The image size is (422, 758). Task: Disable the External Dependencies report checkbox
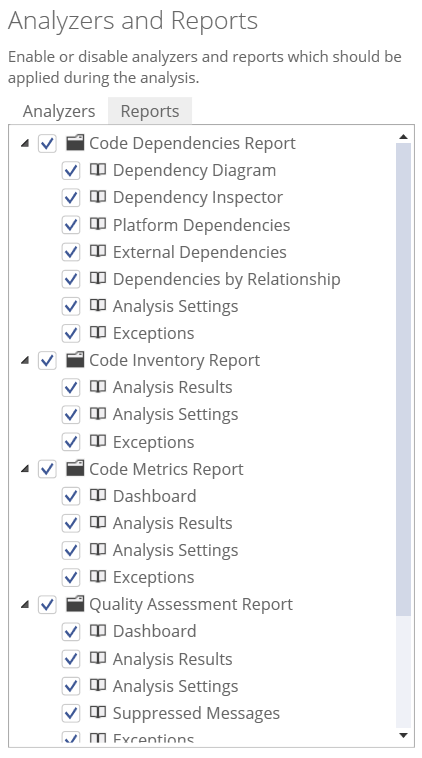coord(71,252)
